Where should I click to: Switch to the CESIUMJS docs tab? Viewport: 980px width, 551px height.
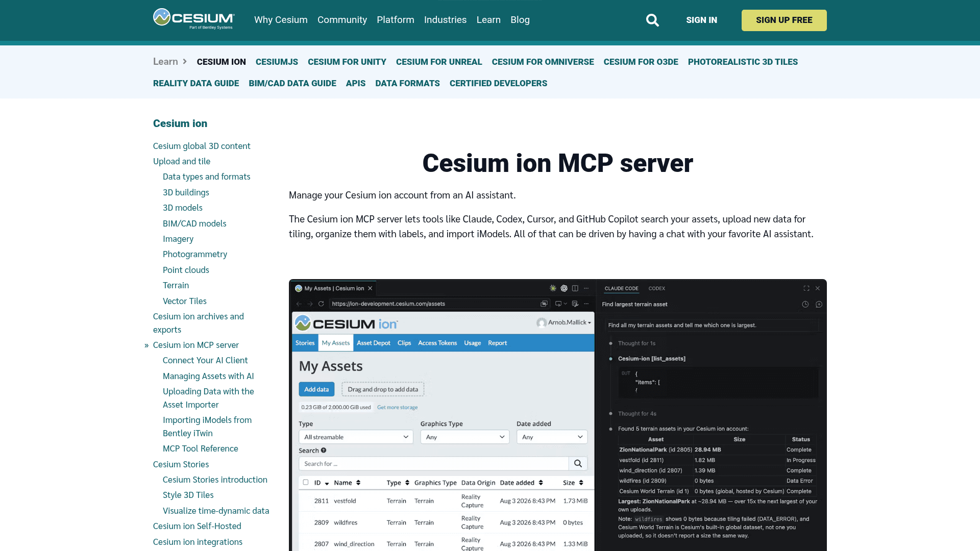[277, 62]
